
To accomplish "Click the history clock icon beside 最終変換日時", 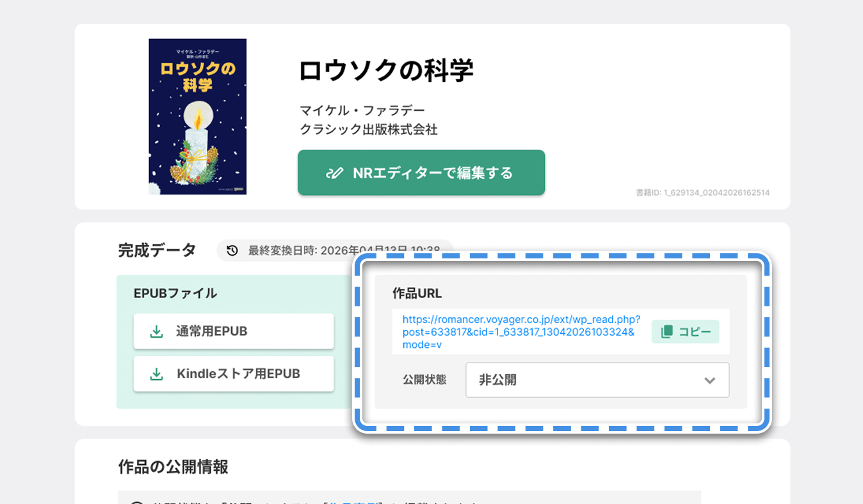I will pos(232,250).
